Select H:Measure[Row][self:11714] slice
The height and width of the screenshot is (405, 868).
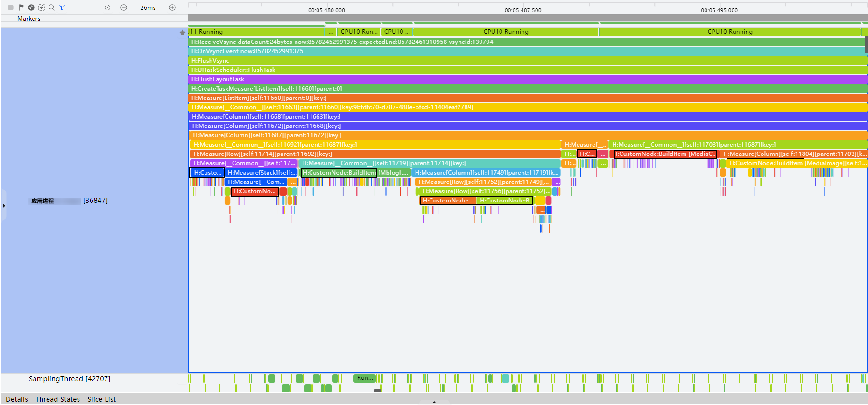pyautogui.click(x=375, y=154)
